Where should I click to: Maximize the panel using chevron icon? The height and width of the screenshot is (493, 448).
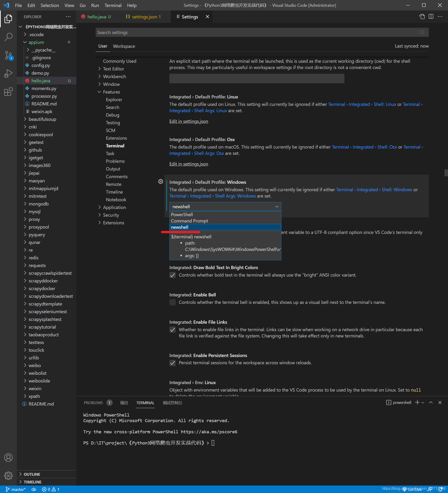pyautogui.click(x=431, y=403)
